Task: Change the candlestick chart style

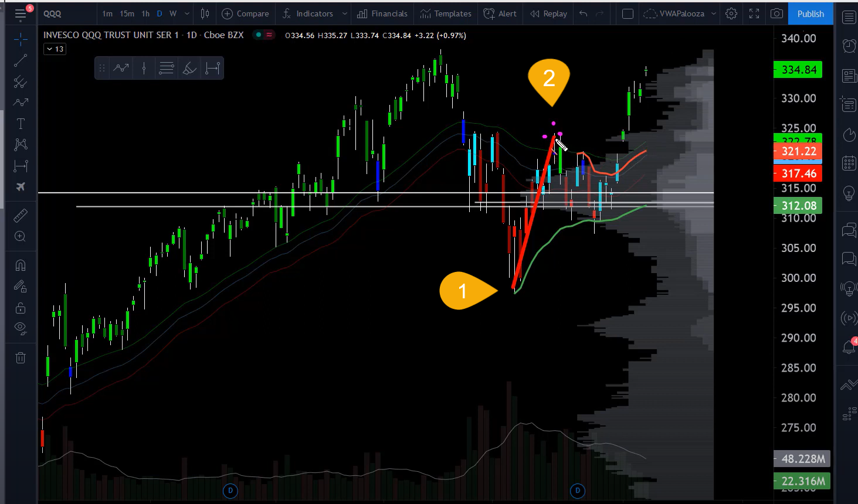Action: pyautogui.click(x=205, y=13)
